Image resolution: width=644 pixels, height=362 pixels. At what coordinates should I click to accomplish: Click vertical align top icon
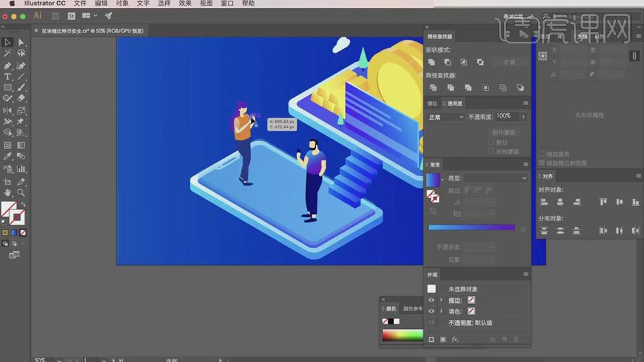point(603,202)
